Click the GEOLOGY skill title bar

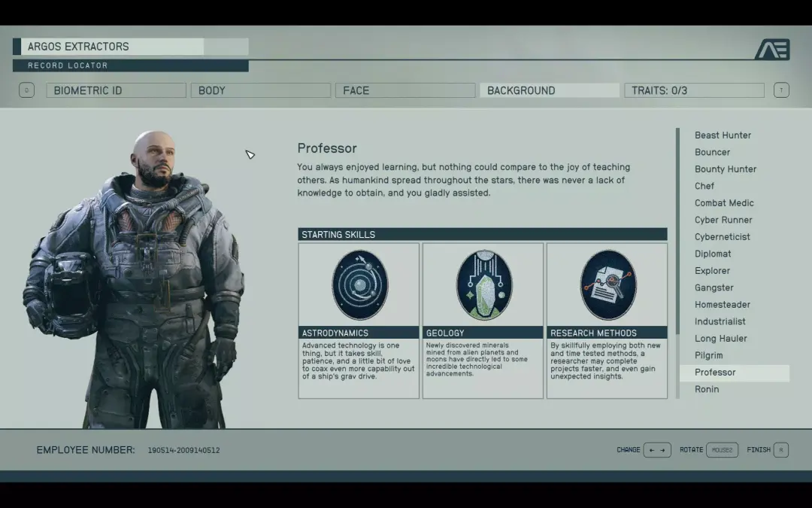point(483,333)
